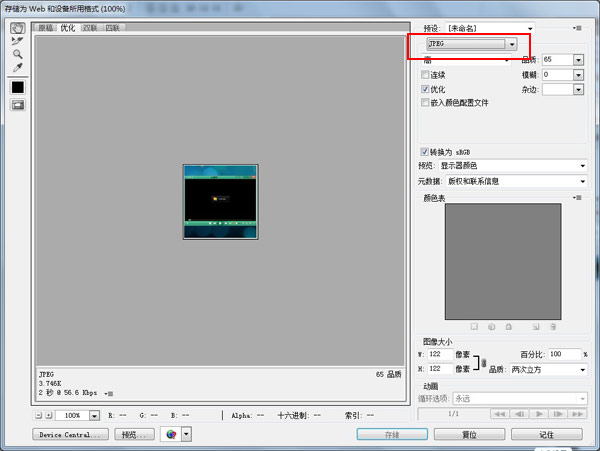Select the Eyedropper tool
Image resolution: width=600 pixels, height=451 pixels.
[x=18, y=67]
